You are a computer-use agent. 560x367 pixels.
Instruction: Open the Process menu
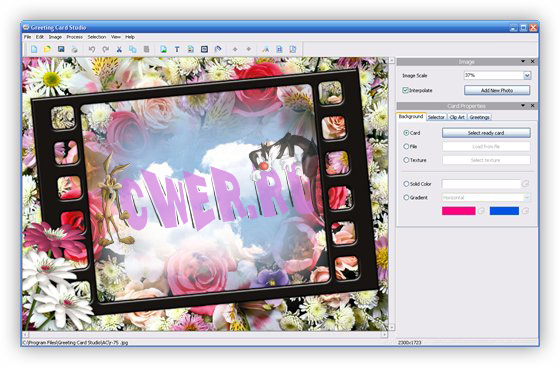[74, 37]
